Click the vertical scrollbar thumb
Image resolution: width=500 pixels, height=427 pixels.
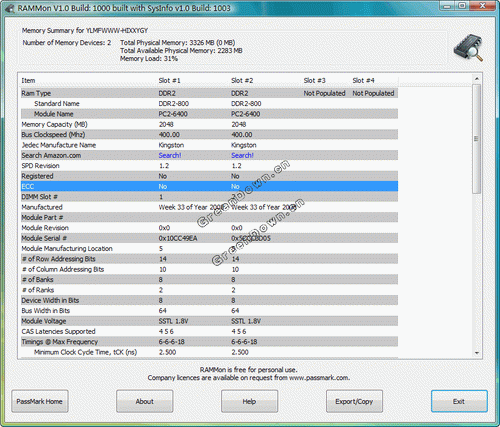click(477, 139)
